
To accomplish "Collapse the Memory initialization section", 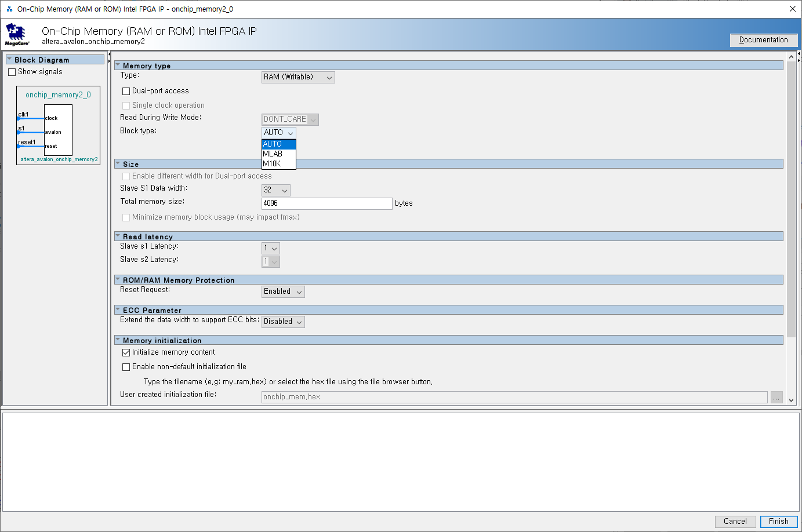I will click(x=118, y=340).
